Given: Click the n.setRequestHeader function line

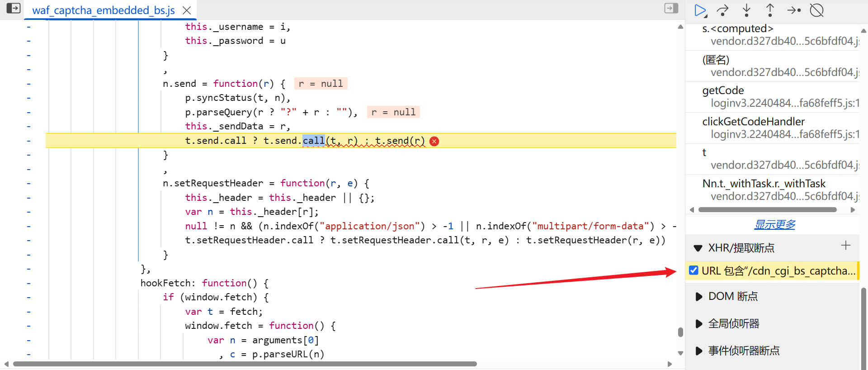Looking at the screenshot, I should (x=266, y=183).
